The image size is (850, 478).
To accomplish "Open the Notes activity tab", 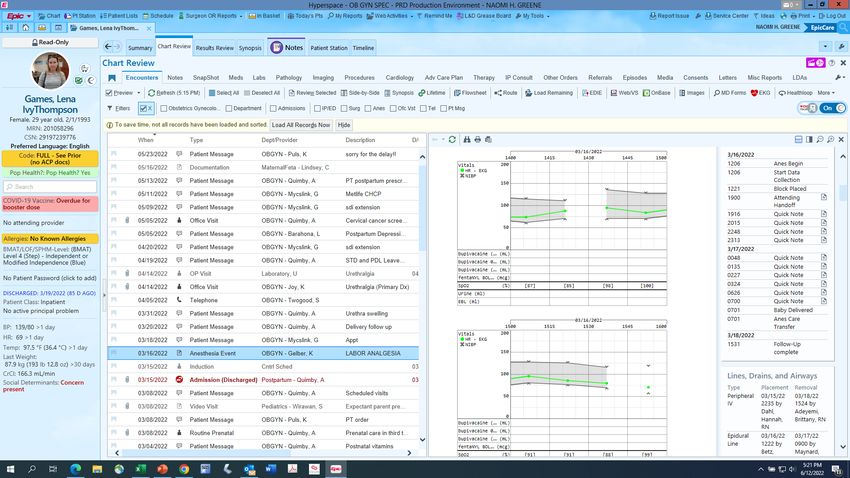I will (286, 47).
